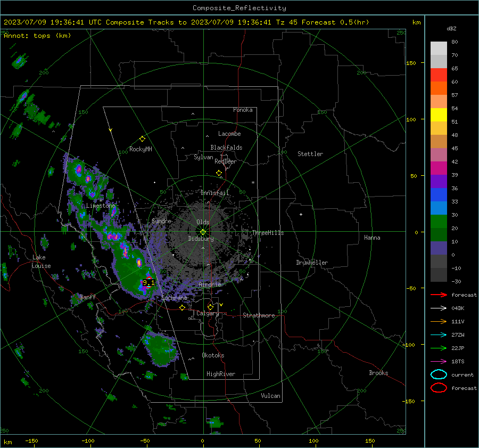
Task: Click the RockyMH label
Action: 141,149
